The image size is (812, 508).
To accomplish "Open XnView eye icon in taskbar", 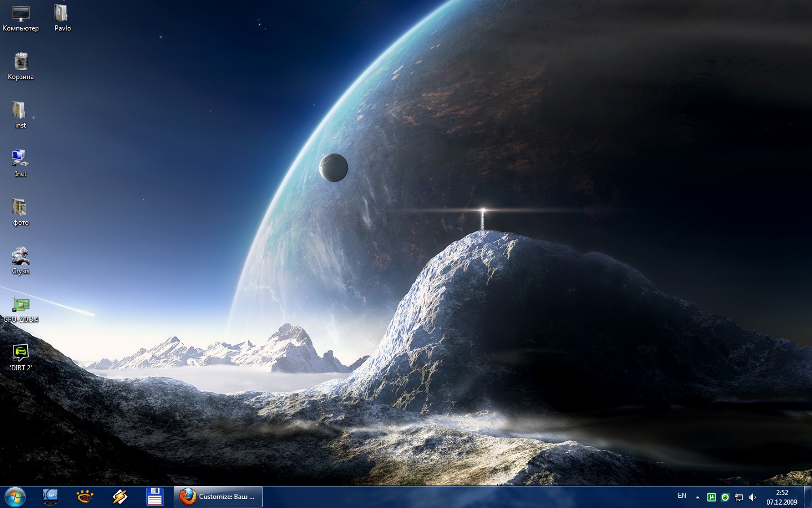I will pos(85,497).
